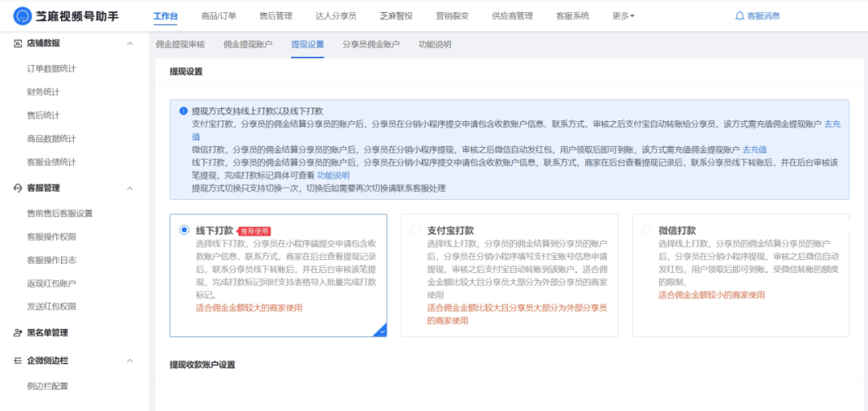Switch to the 佣金提现审核 tab

[180, 44]
